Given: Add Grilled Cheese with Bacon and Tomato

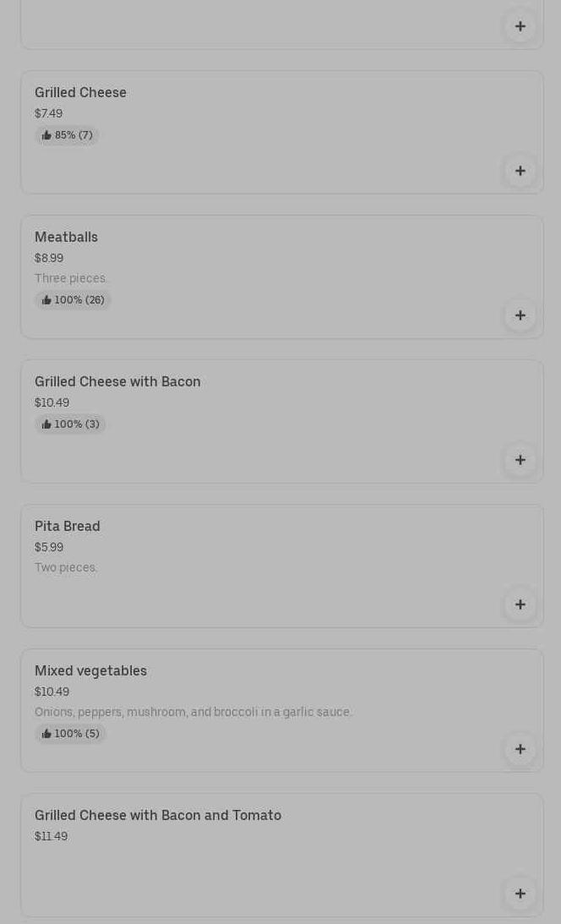Looking at the screenshot, I should point(520,894).
